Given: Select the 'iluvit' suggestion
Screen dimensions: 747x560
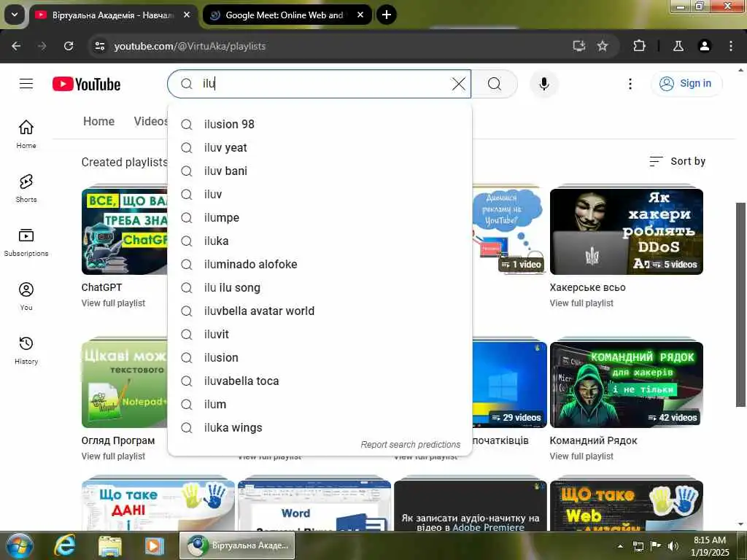Looking at the screenshot, I should click(320, 334).
